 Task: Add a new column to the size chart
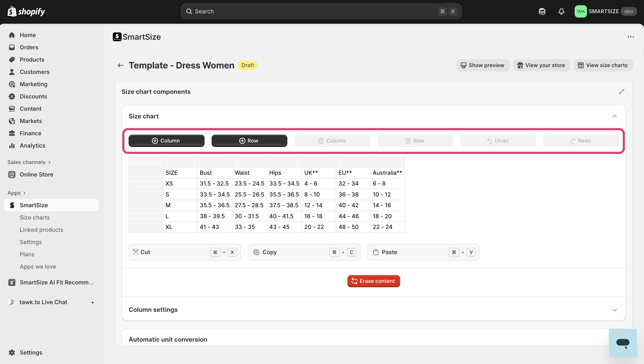coord(166,141)
